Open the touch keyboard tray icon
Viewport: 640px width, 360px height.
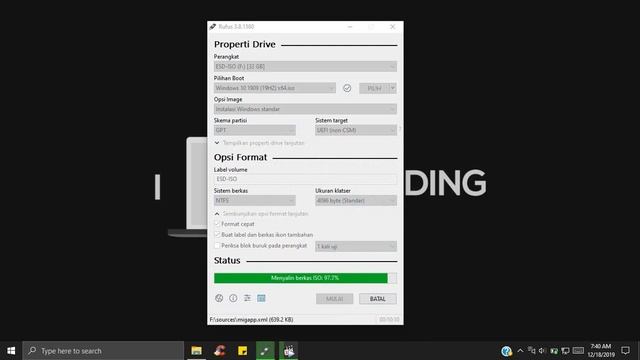point(578,351)
